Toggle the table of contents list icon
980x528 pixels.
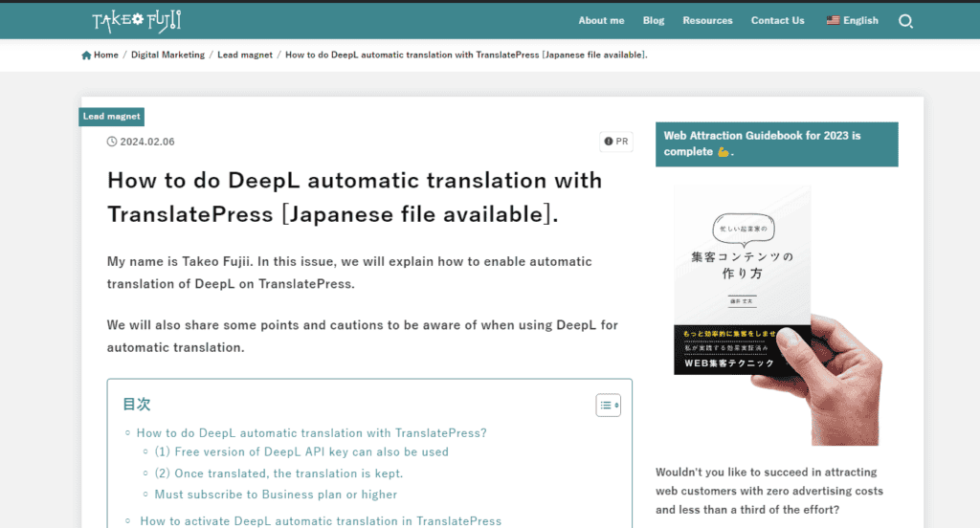[608, 405]
